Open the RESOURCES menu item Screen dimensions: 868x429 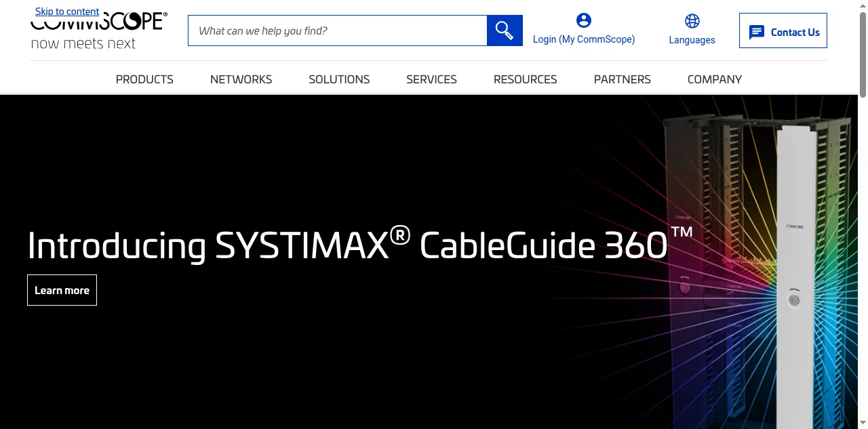525,79
